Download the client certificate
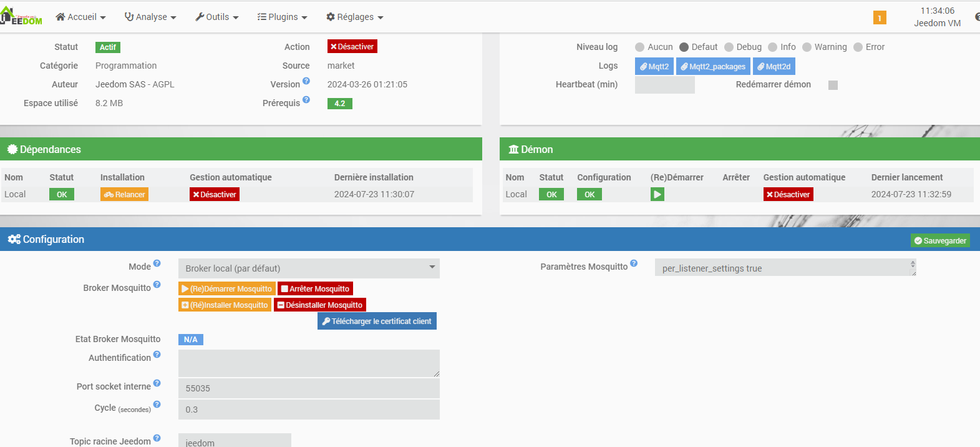The height and width of the screenshot is (447, 980). pos(377,322)
